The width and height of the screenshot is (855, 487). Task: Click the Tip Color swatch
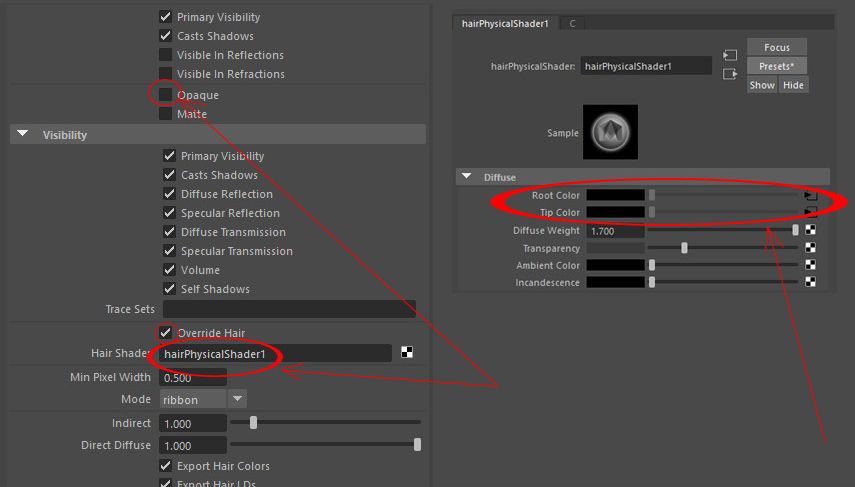tap(615, 213)
